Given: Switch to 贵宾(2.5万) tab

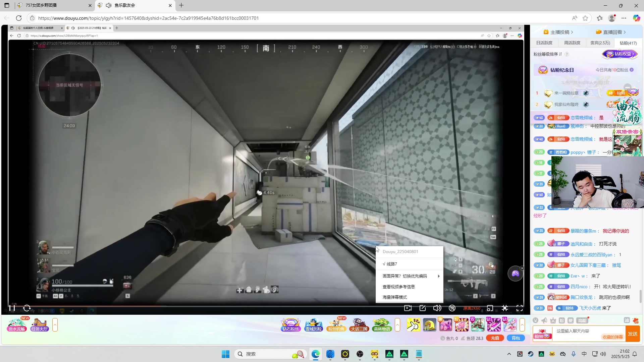Looking at the screenshot, I should pos(600,43).
